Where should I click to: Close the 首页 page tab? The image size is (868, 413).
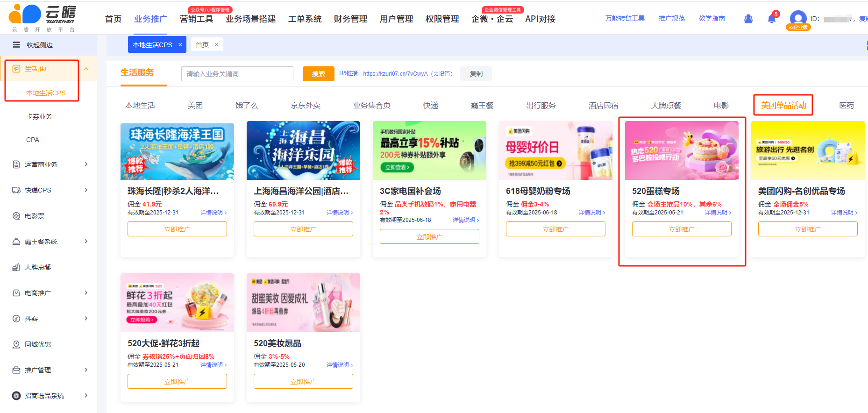pos(216,45)
